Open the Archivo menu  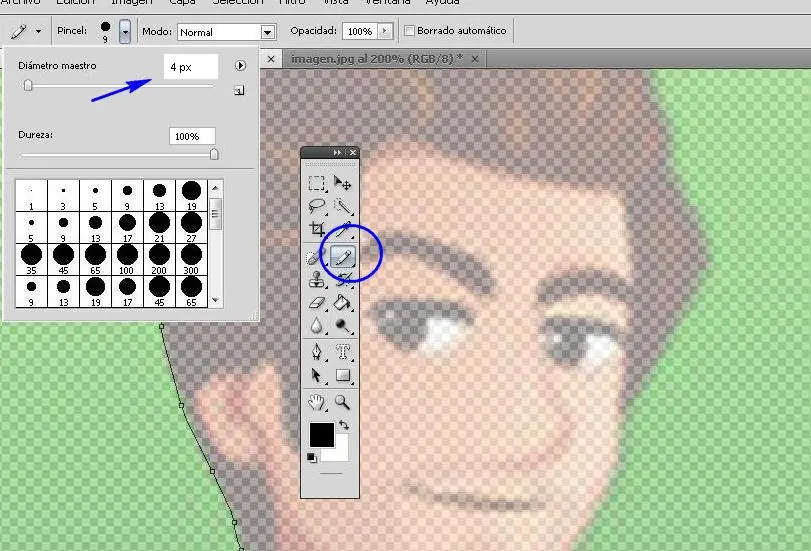coord(21,3)
